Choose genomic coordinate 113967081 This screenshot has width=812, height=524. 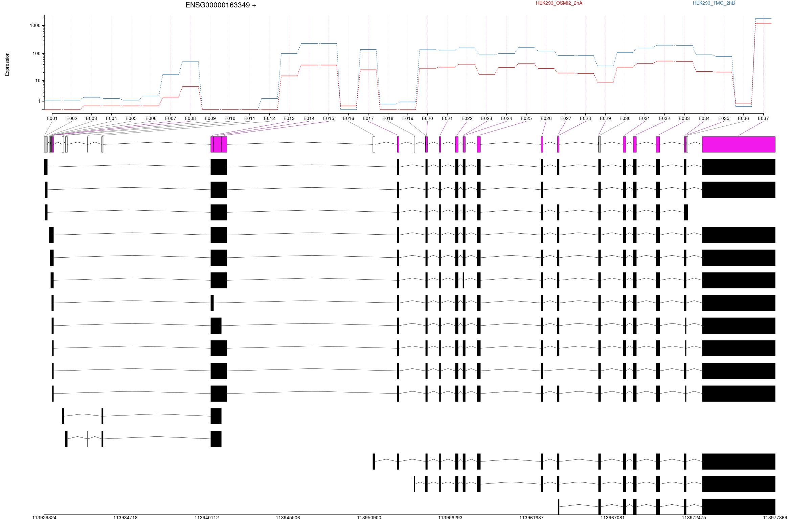pos(613,518)
